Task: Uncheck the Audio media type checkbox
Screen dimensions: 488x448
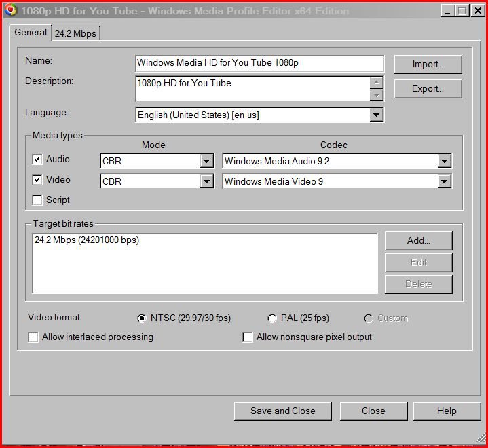Action: coord(37,160)
